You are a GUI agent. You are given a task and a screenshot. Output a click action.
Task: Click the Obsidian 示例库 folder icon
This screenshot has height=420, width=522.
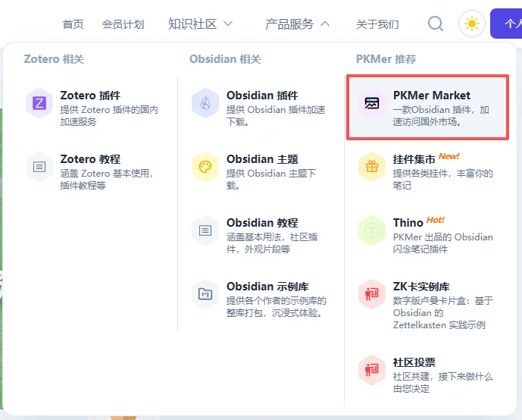[x=205, y=294]
